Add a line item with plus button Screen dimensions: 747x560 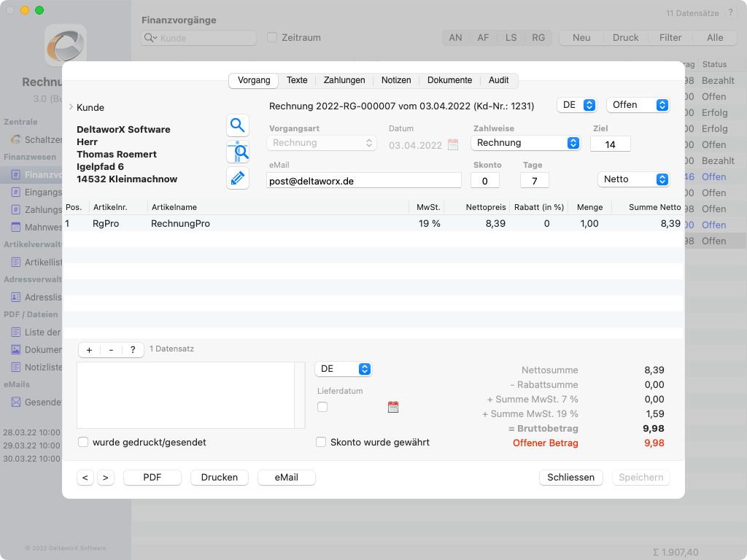[x=89, y=350]
